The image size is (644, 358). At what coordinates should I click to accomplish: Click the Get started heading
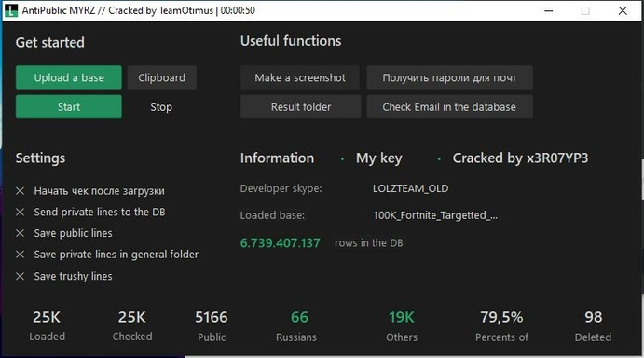tap(50, 42)
